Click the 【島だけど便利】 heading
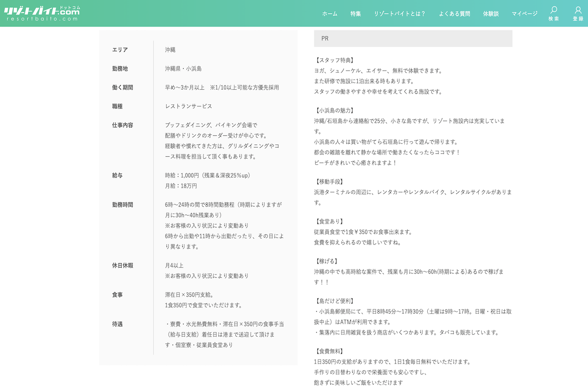Image resolution: width=588 pixels, height=392 pixels. (x=335, y=300)
